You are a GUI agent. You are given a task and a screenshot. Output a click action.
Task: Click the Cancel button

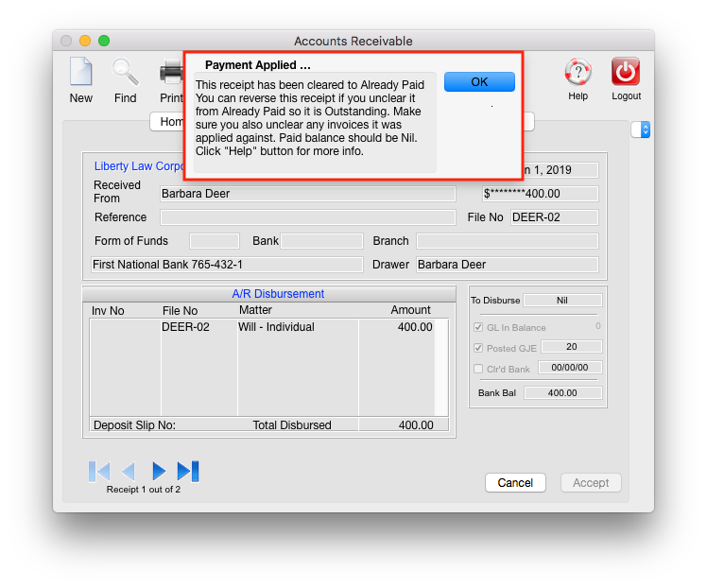click(515, 482)
